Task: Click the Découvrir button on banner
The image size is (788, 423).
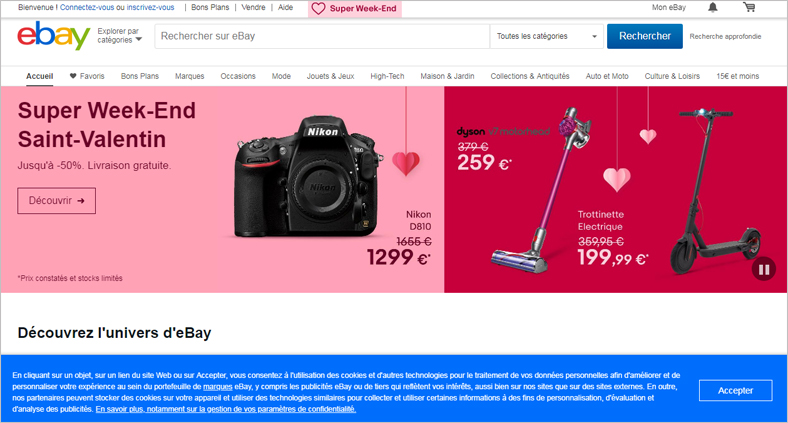Action: (56, 200)
